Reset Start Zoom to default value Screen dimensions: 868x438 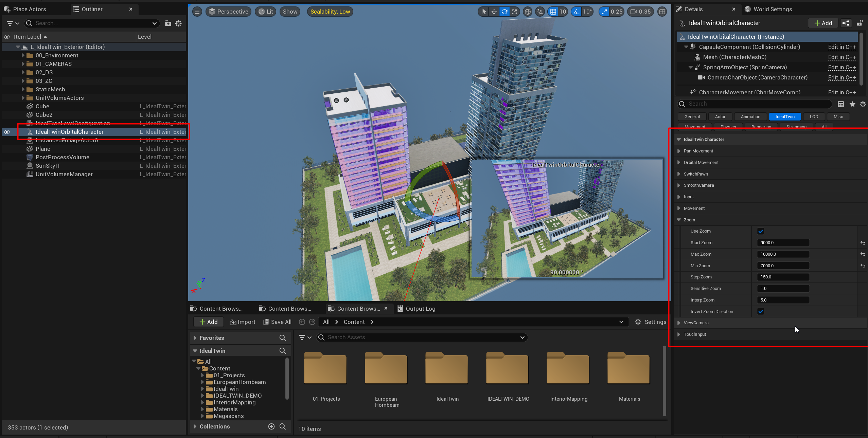(863, 243)
